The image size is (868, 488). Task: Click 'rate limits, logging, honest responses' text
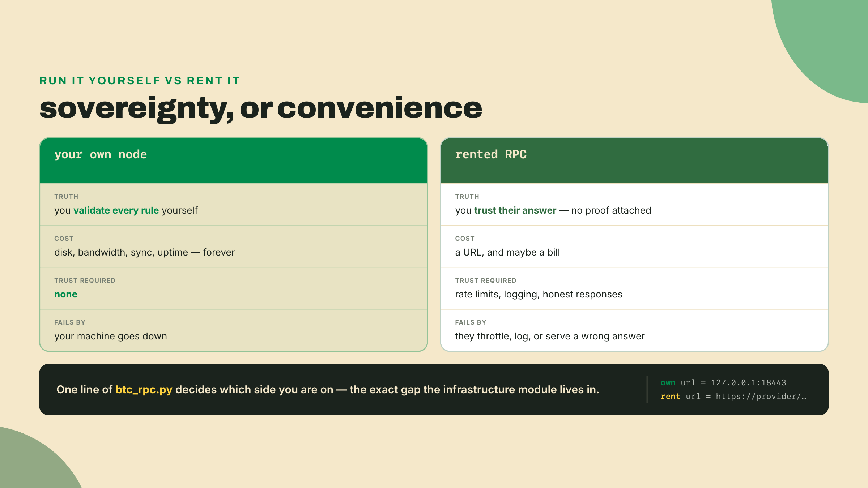click(x=539, y=294)
